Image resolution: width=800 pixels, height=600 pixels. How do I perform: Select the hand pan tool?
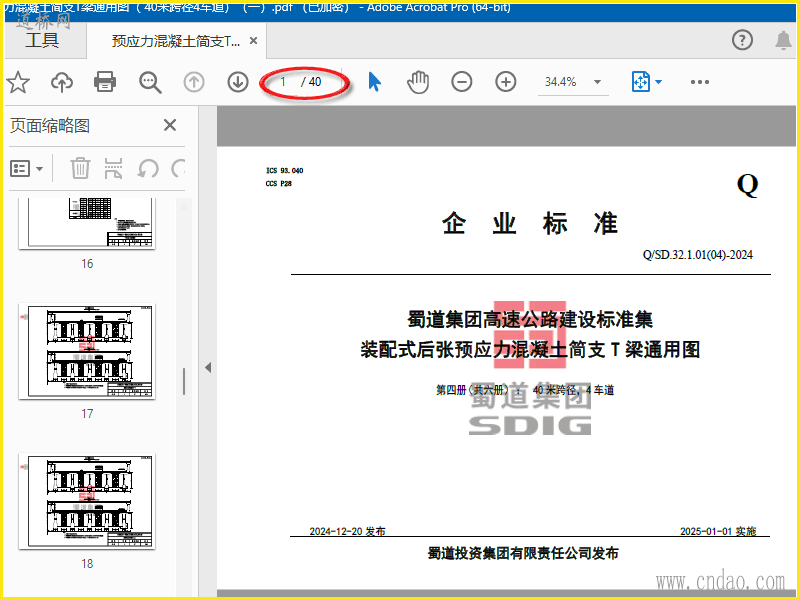(x=418, y=82)
